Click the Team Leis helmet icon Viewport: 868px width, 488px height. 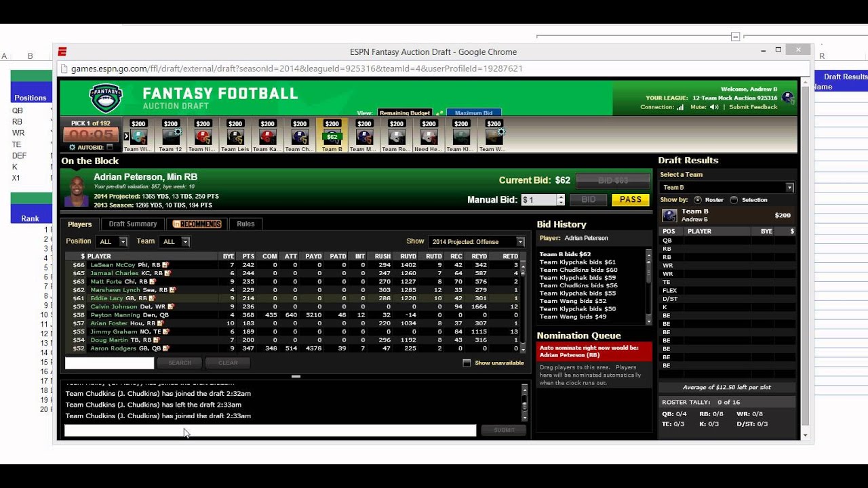tap(235, 136)
